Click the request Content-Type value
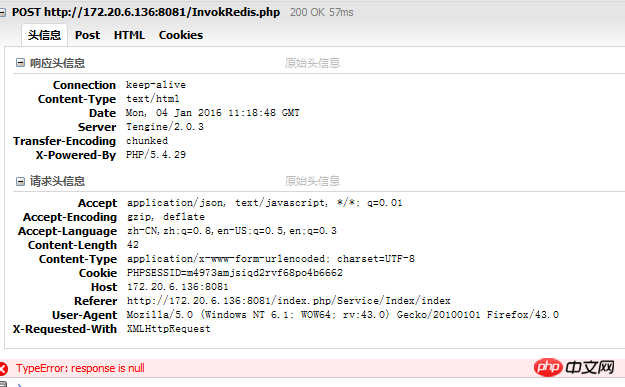The width and height of the screenshot is (625, 387). 271,259
